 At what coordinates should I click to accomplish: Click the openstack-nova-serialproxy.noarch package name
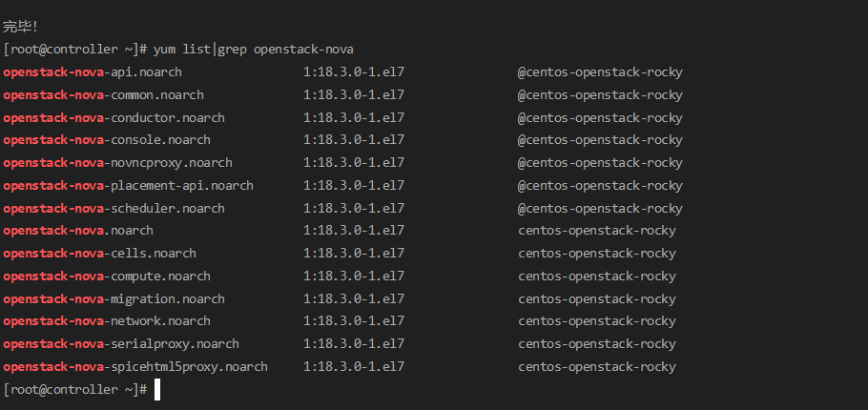coord(121,344)
